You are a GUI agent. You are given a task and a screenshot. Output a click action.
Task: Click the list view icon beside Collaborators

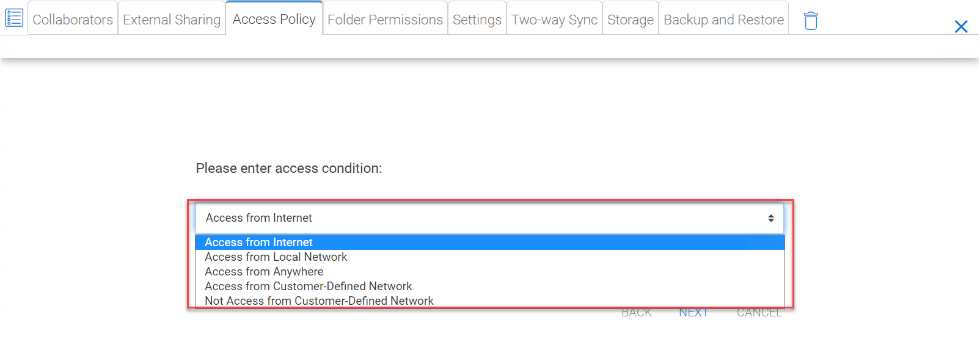(x=14, y=18)
